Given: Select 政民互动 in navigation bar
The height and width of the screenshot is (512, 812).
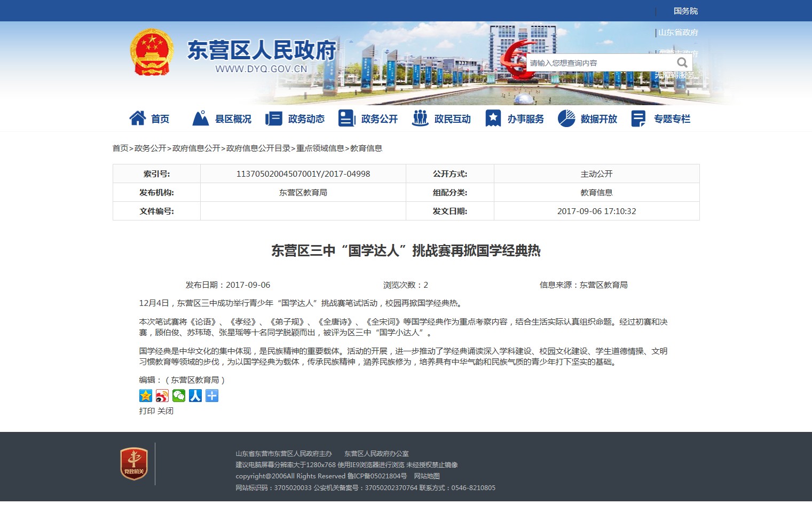Looking at the screenshot, I should point(442,119).
